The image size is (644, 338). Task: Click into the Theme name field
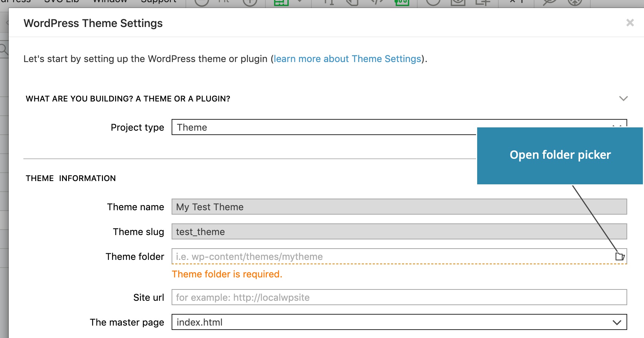[x=399, y=207]
